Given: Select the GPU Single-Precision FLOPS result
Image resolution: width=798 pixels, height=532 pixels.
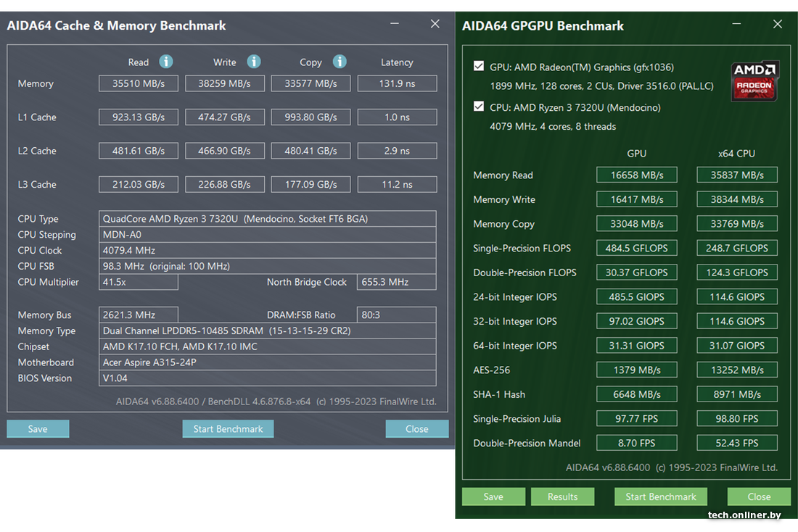Looking at the screenshot, I should point(636,248).
